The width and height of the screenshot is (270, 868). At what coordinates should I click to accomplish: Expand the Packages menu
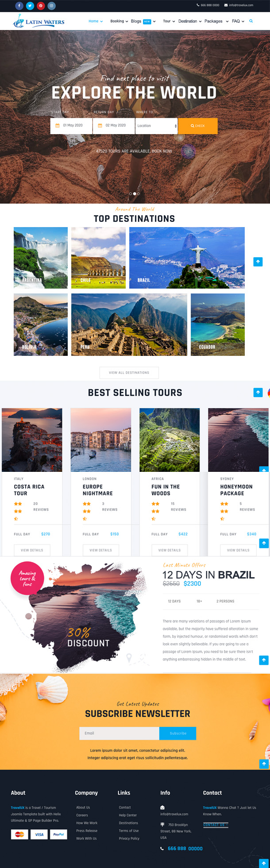tap(216, 21)
